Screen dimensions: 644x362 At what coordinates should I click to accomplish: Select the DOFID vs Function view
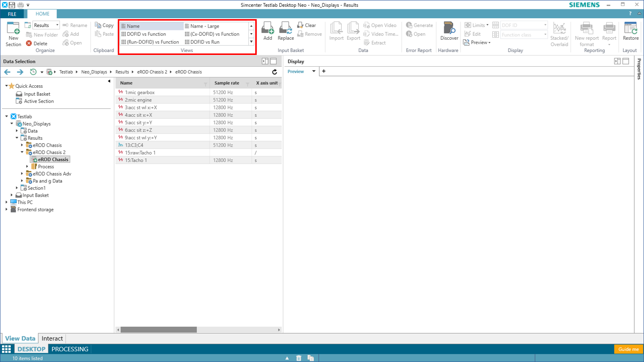tap(146, 34)
